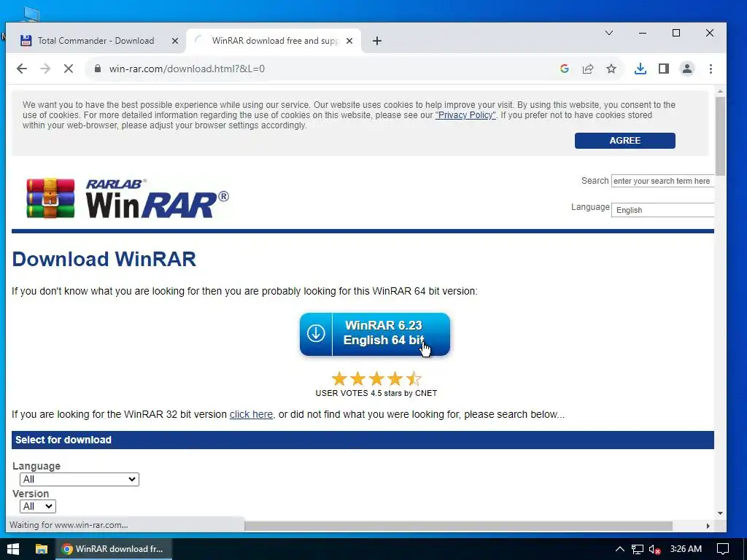Click the Download WinRAR heading
Screen dimensions: 747x560
[104, 260]
